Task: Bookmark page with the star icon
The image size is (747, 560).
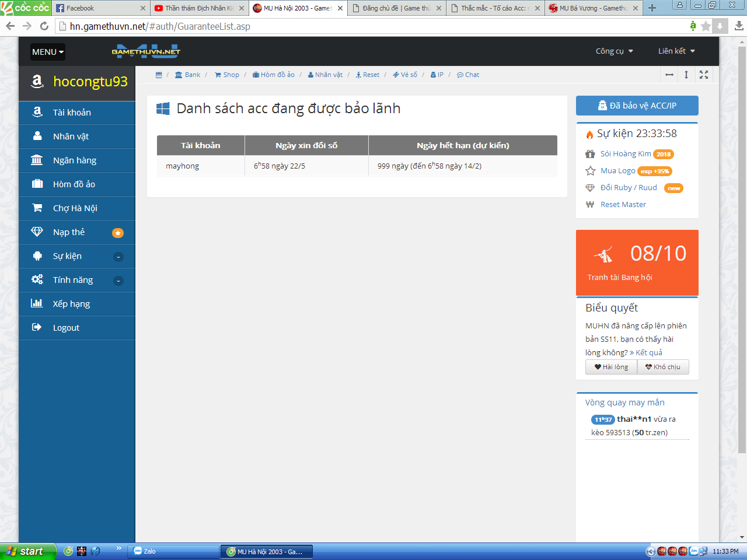Action: click(x=706, y=26)
